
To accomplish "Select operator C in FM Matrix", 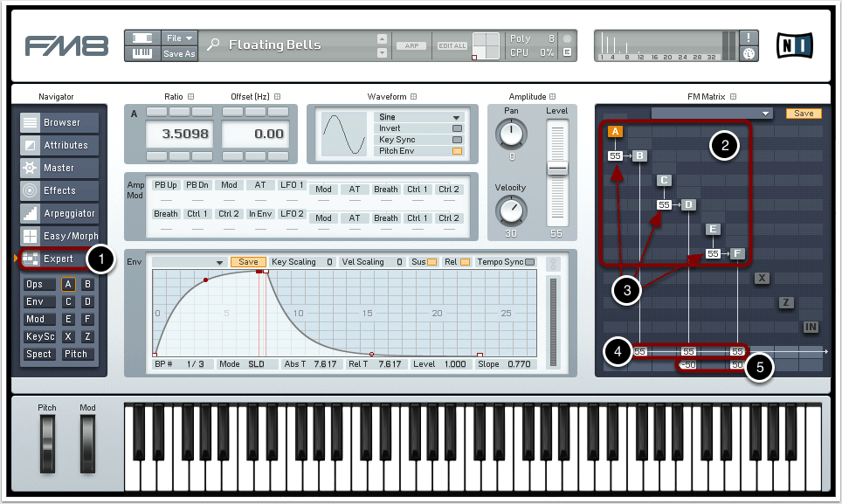I will (x=665, y=180).
